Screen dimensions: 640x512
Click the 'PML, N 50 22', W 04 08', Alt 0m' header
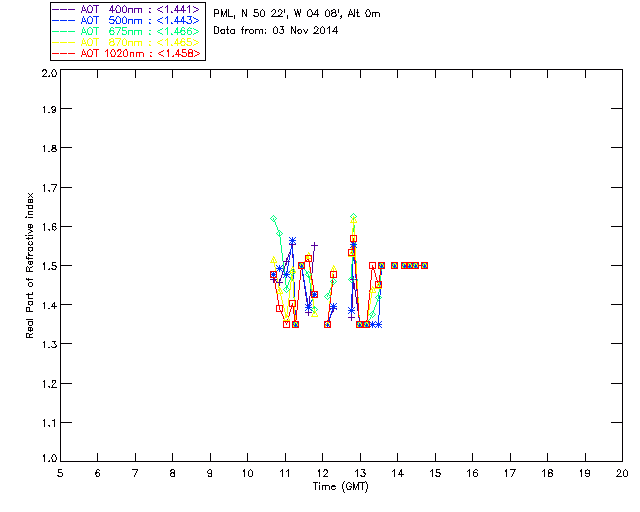[297, 14]
